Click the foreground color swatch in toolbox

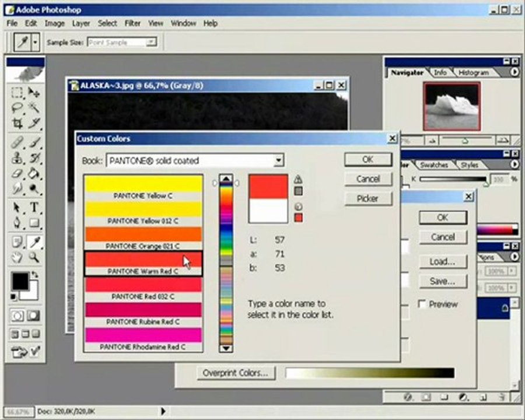[x=20, y=281]
